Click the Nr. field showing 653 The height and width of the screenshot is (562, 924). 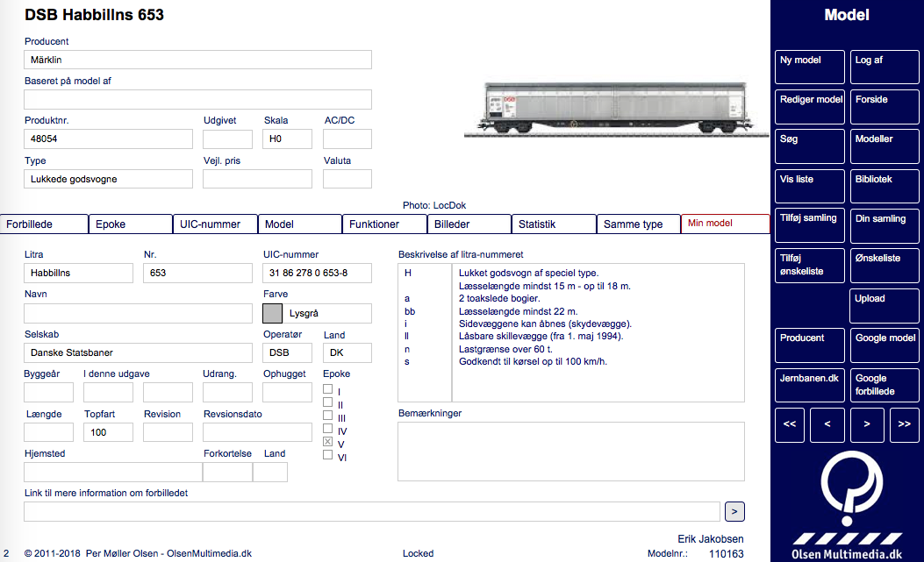(198, 274)
